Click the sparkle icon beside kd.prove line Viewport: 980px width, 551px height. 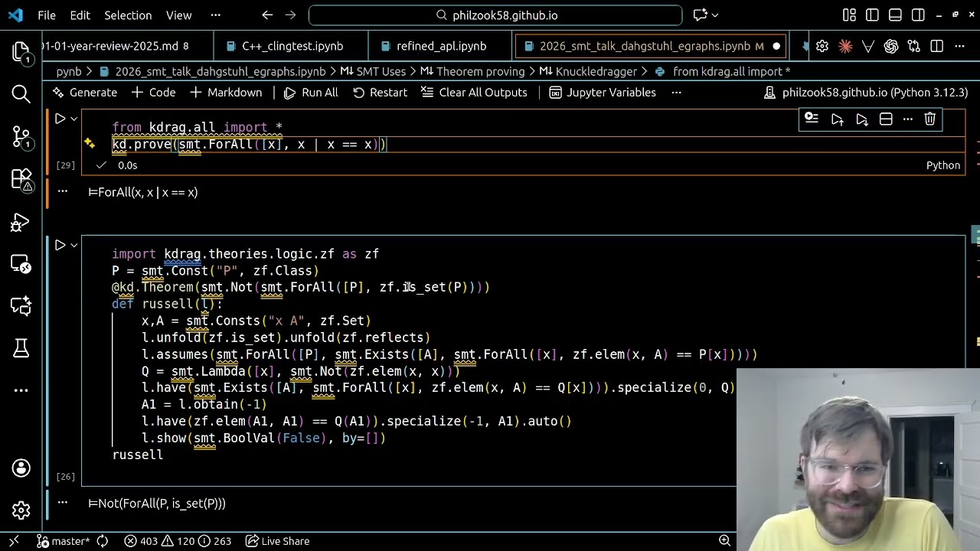(90, 143)
